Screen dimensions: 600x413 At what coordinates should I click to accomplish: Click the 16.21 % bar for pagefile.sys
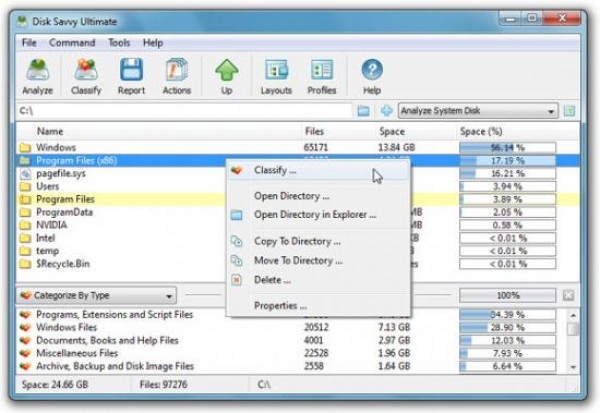(507, 173)
